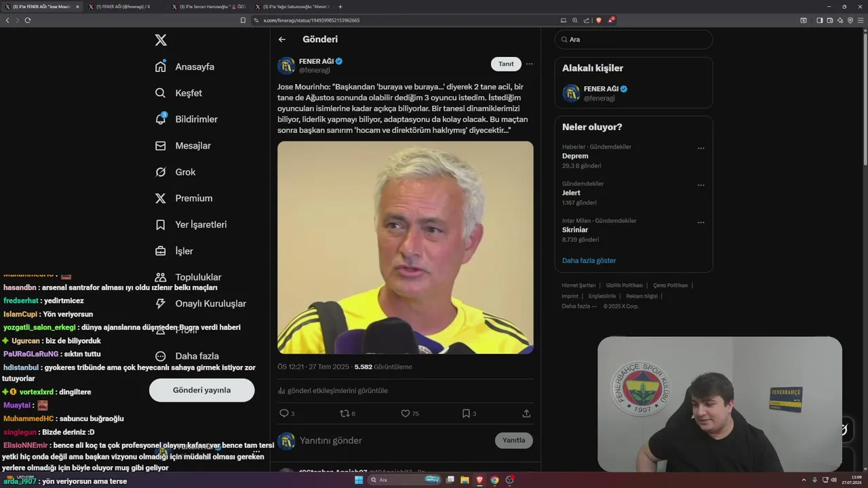868x488 pixels.
Task: Open the post's three-dot more menu
Action: (530, 64)
